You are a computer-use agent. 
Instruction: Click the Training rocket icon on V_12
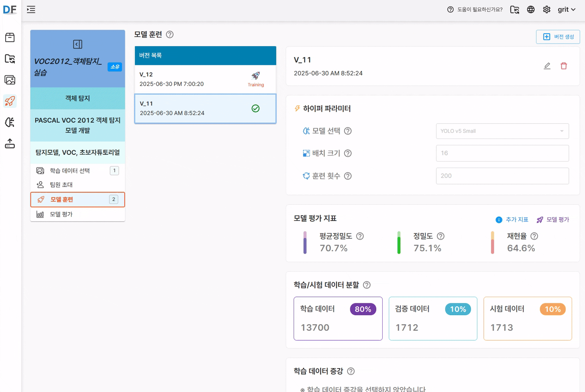[x=256, y=76]
